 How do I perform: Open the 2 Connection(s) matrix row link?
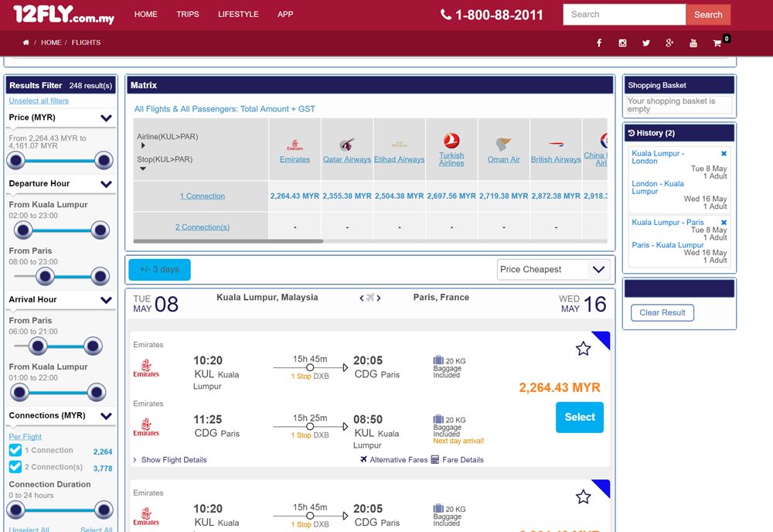202,227
